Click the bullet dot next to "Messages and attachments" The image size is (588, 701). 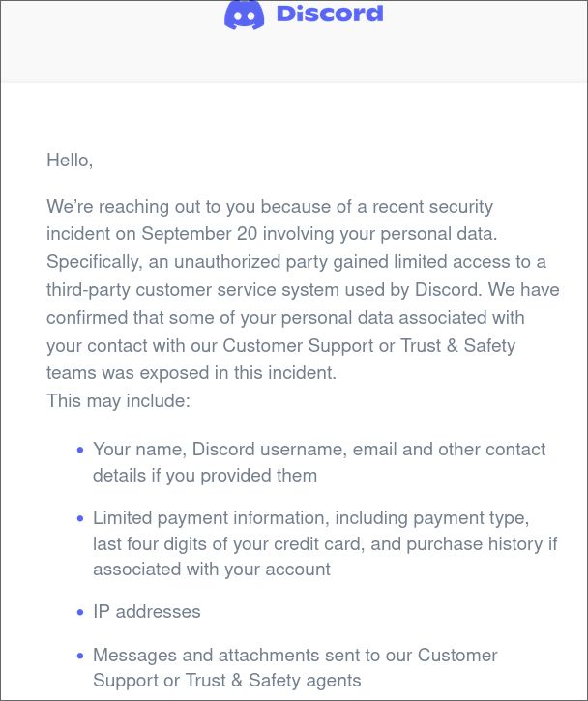tap(80, 656)
